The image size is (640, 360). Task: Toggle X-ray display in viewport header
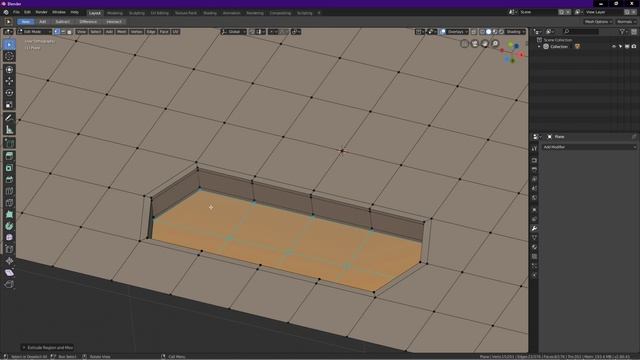(x=473, y=31)
